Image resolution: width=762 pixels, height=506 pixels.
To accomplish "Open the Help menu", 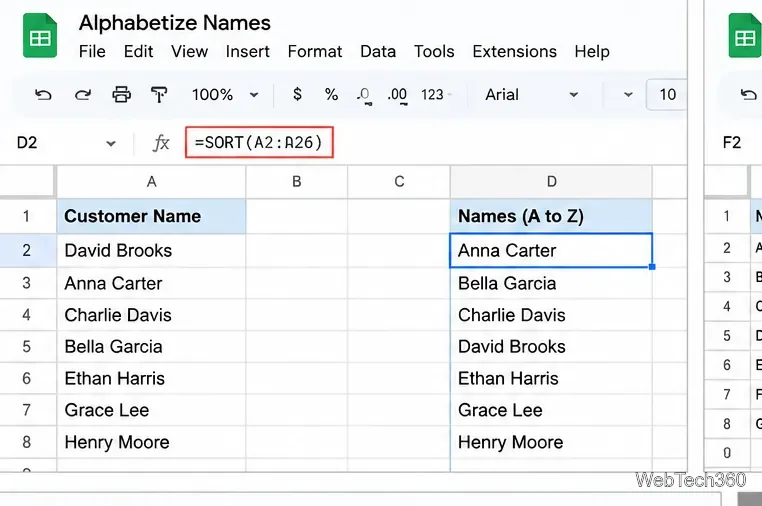I will click(591, 52).
